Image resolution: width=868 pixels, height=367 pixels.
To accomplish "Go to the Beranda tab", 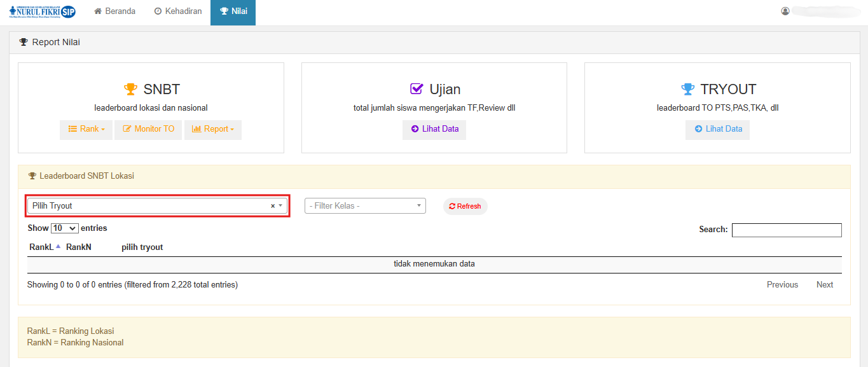I will 115,11.
